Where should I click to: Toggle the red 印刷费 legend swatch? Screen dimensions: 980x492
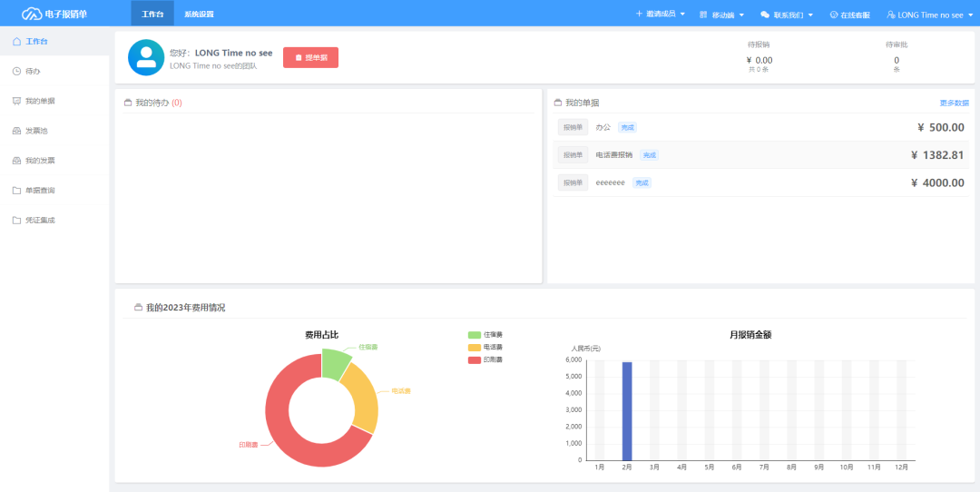tap(475, 360)
